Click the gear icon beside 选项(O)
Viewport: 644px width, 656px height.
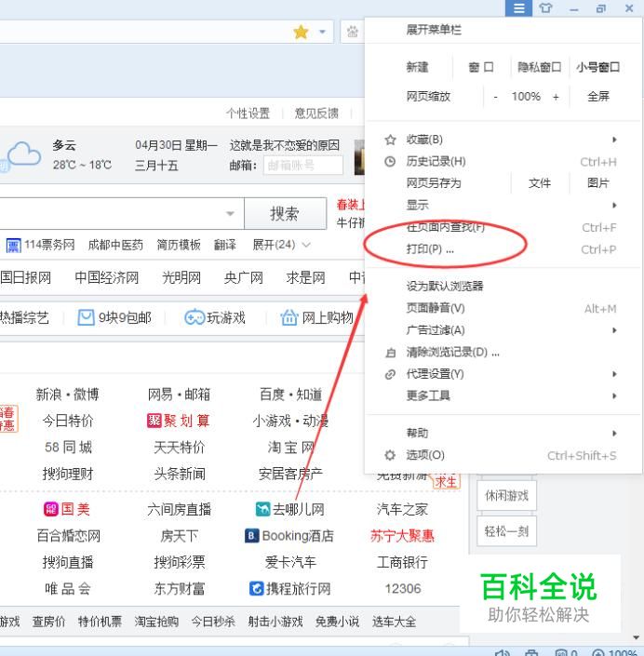pyautogui.click(x=390, y=455)
